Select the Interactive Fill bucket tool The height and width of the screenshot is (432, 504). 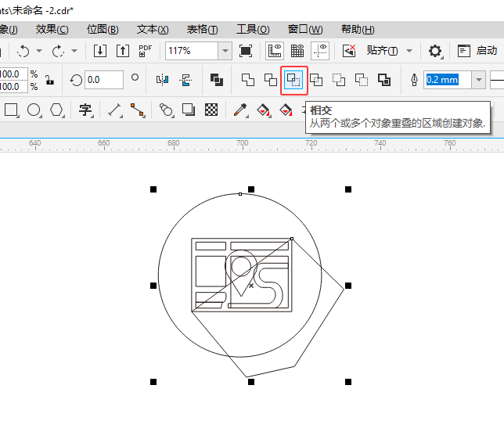tap(263, 110)
